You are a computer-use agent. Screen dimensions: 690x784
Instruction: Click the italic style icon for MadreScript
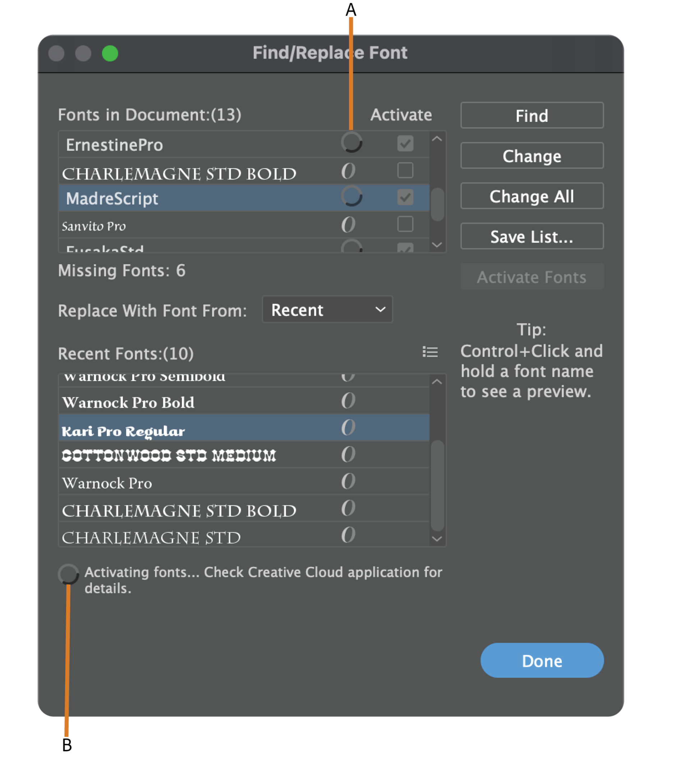[x=345, y=197]
